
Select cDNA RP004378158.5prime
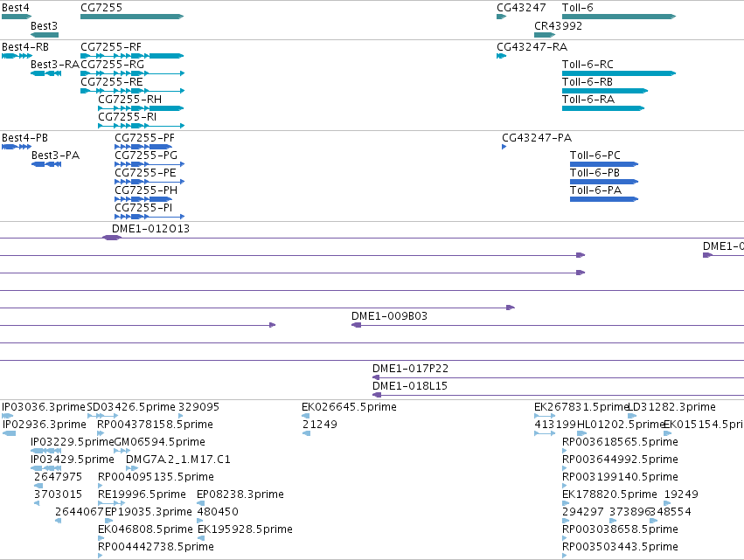(101, 433)
